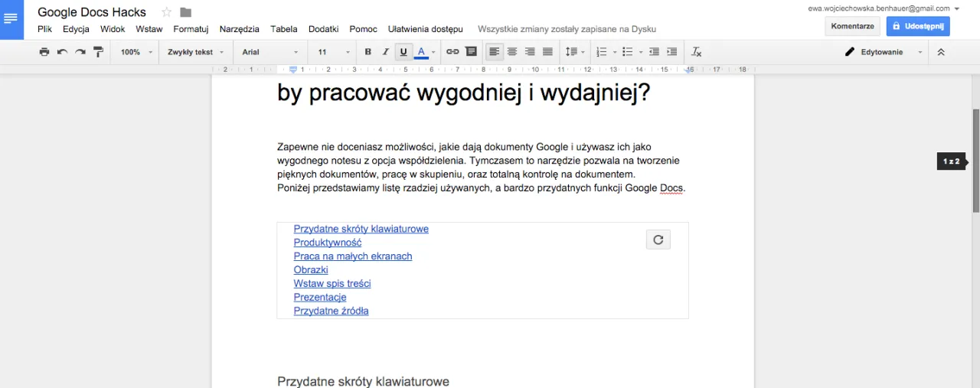The image size is (980, 388).
Task: Toggle italic formatting
Action: [x=385, y=52]
